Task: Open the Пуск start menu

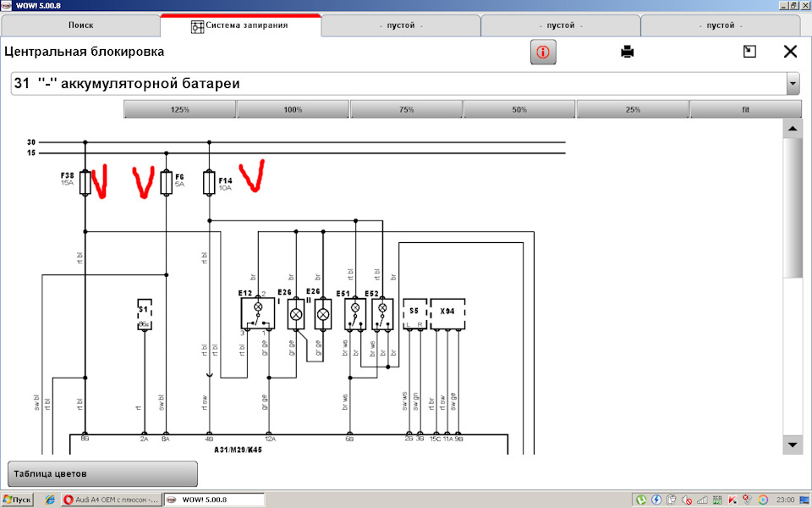Action: pos(17,500)
